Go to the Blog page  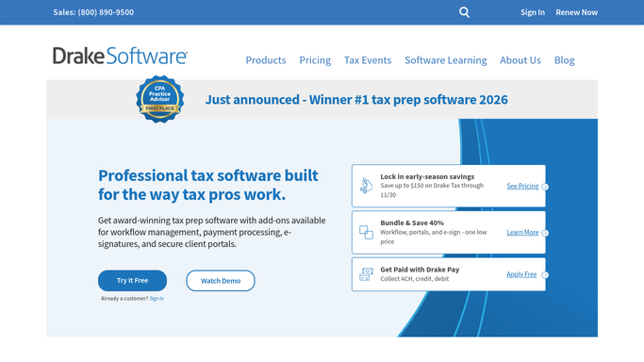(564, 60)
